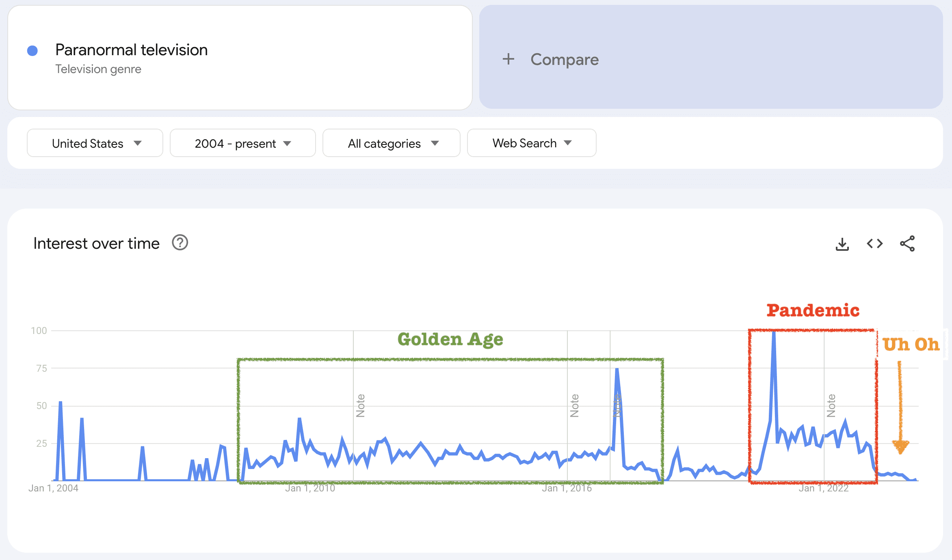Download the interest over time data
Screen dimensions: 952x560
click(842, 244)
